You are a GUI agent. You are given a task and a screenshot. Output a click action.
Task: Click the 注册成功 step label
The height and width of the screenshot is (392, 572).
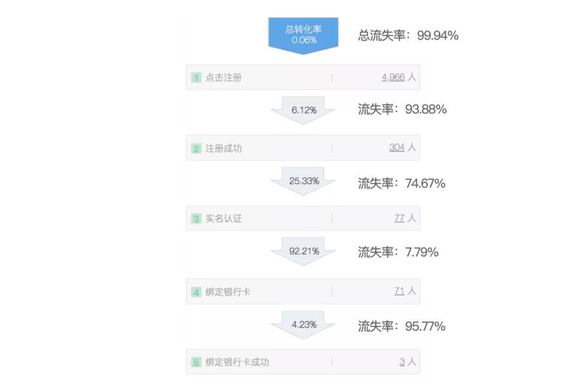point(224,149)
